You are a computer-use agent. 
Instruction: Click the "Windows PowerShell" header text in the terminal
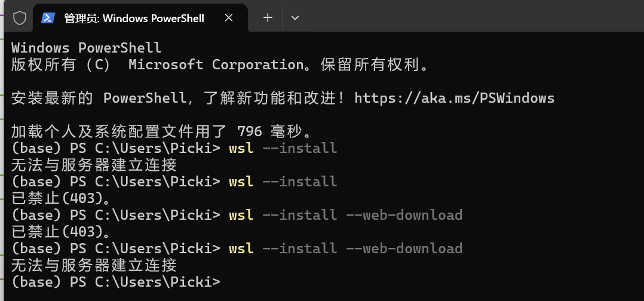click(86, 48)
